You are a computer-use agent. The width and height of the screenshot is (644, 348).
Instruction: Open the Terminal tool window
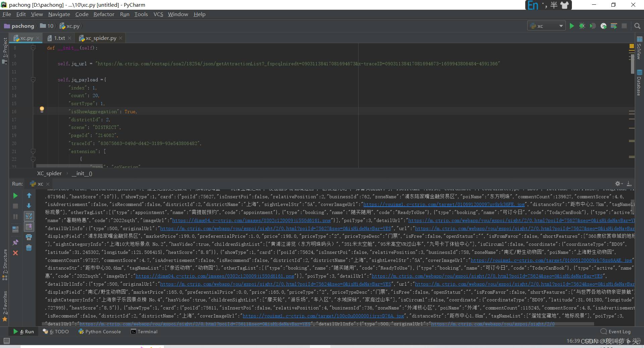[144, 332]
